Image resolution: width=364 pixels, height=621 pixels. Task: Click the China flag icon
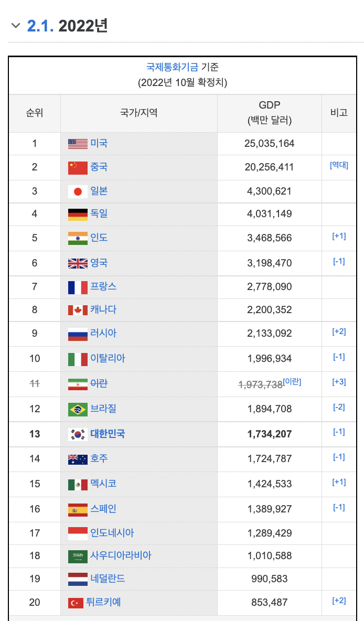click(78, 167)
